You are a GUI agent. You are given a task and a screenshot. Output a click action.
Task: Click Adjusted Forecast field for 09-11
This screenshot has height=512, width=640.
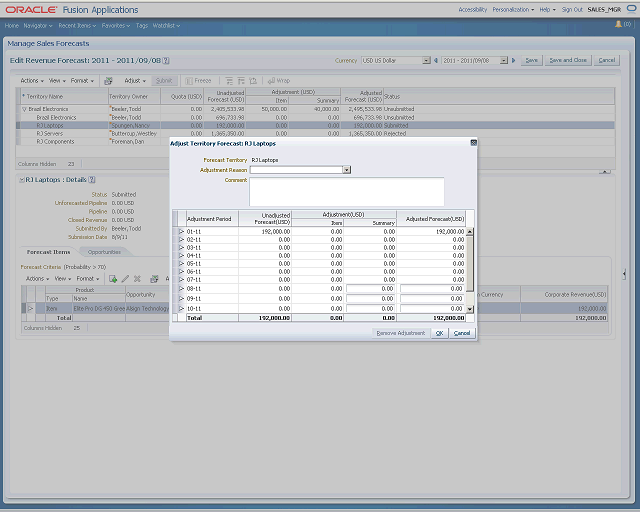(432, 298)
